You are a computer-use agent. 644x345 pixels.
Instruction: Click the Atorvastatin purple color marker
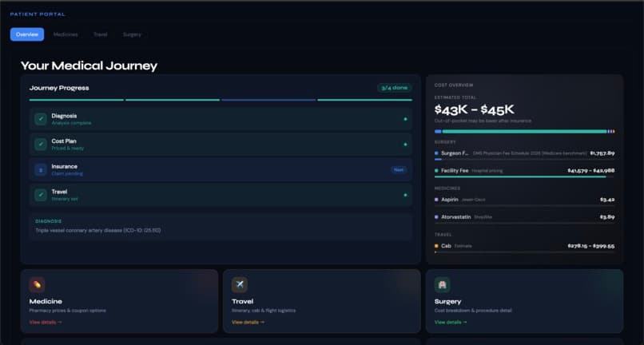coord(436,217)
